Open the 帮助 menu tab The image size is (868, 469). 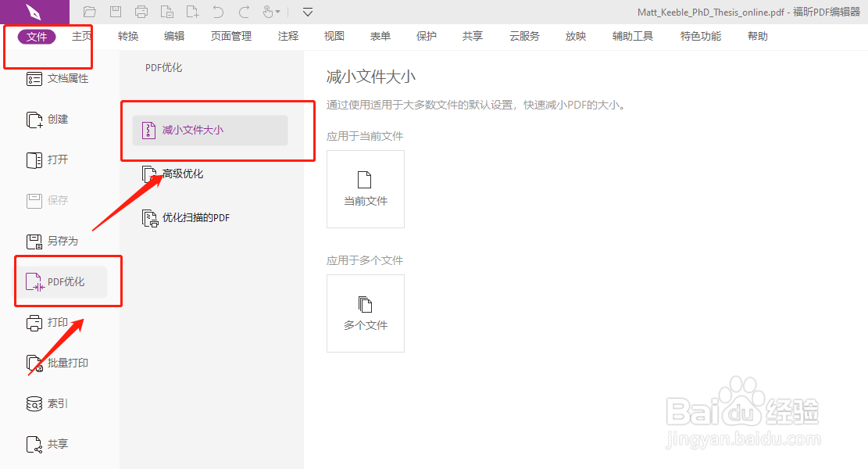click(757, 36)
